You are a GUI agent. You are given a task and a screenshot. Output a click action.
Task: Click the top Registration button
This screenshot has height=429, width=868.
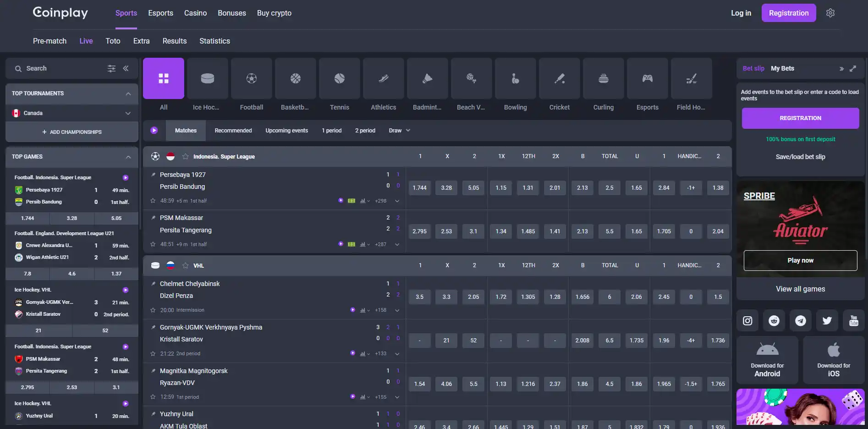(789, 13)
